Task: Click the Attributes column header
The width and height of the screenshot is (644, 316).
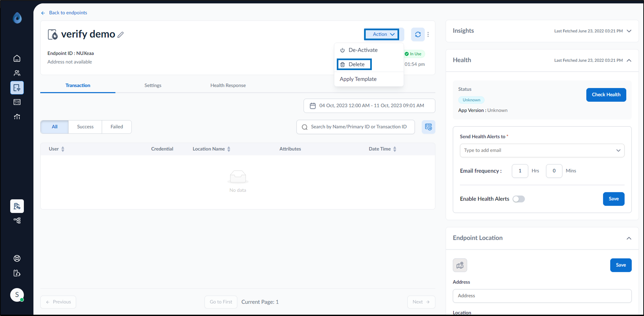Action: pos(290,149)
